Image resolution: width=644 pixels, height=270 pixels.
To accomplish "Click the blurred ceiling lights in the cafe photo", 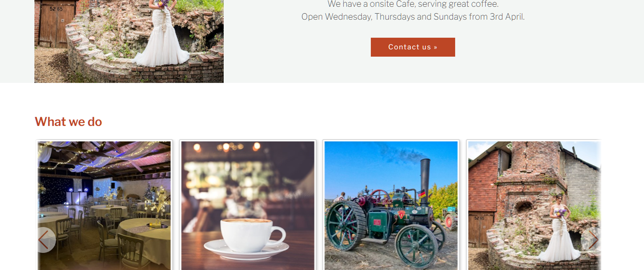I will pyautogui.click(x=226, y=147).
